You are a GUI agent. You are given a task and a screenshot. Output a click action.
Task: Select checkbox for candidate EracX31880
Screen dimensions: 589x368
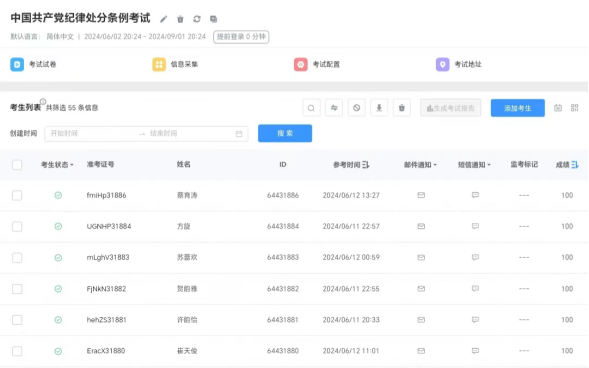[17, 351]
